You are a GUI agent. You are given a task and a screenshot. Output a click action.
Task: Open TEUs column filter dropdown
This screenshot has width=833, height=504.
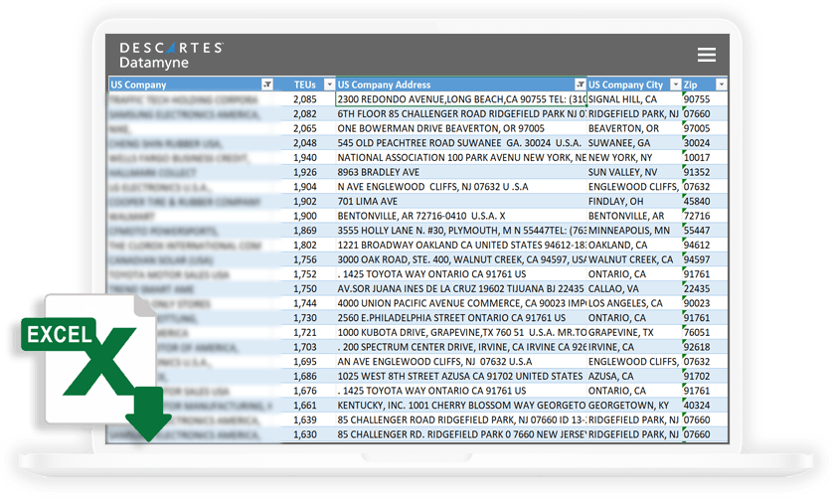[326, 85]
